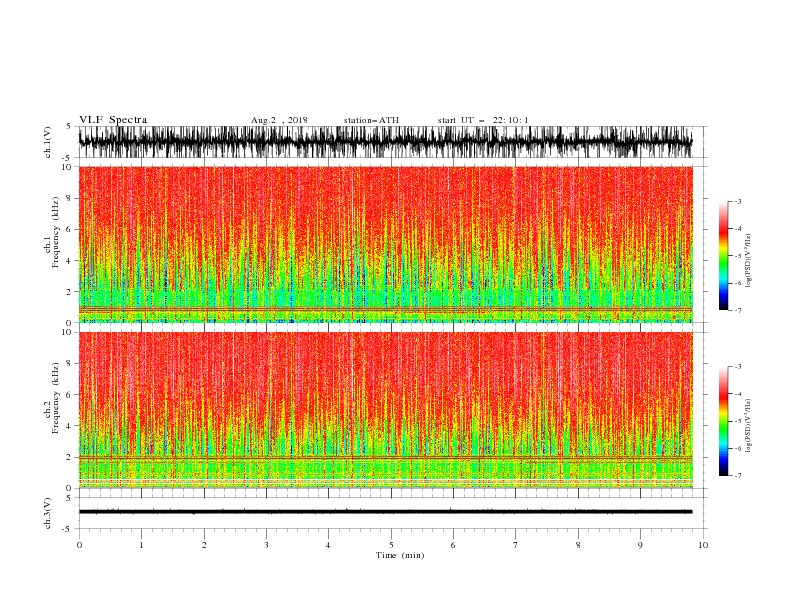Click the lower color bar next to ch.2 spectrogram
The image size is (792, 612).
[723, 421]
